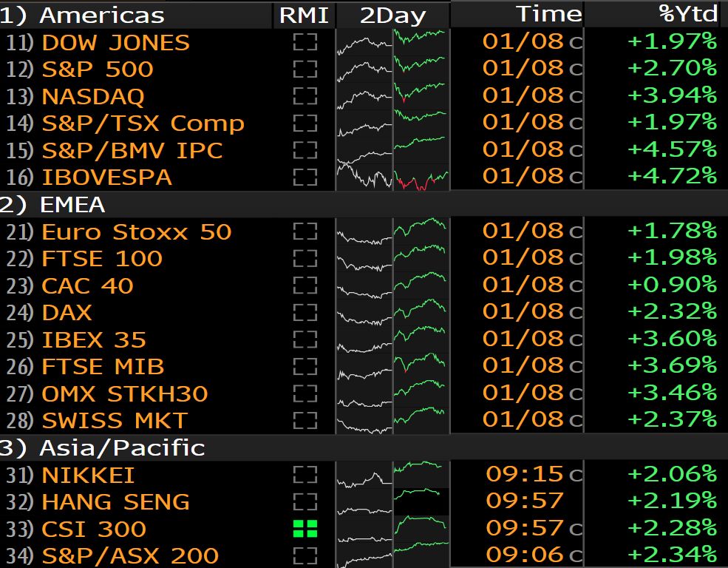Select the +0.90% Ytd value for CAC 40
This screenshot has height=568, width=728.
coord(673,284)
